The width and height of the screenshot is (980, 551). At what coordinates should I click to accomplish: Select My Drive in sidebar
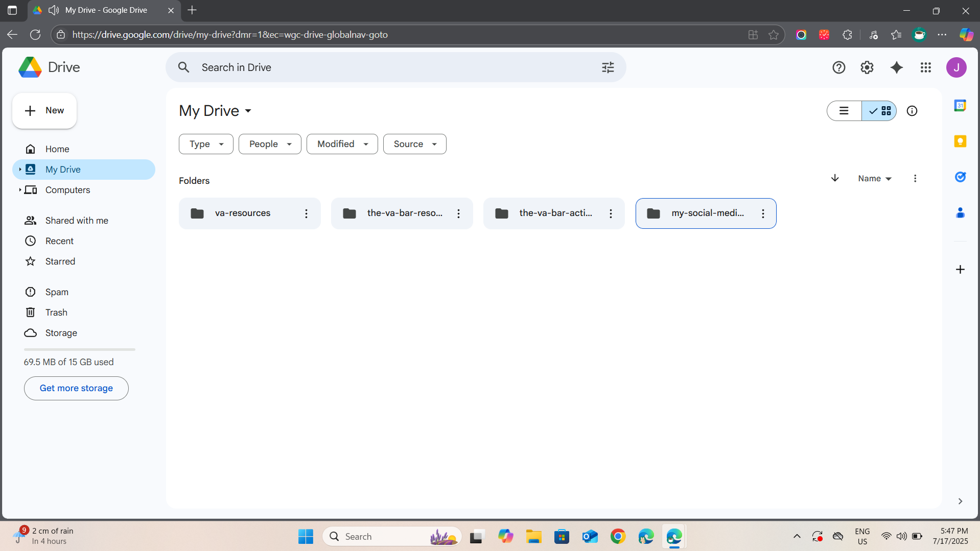(84, 170)
